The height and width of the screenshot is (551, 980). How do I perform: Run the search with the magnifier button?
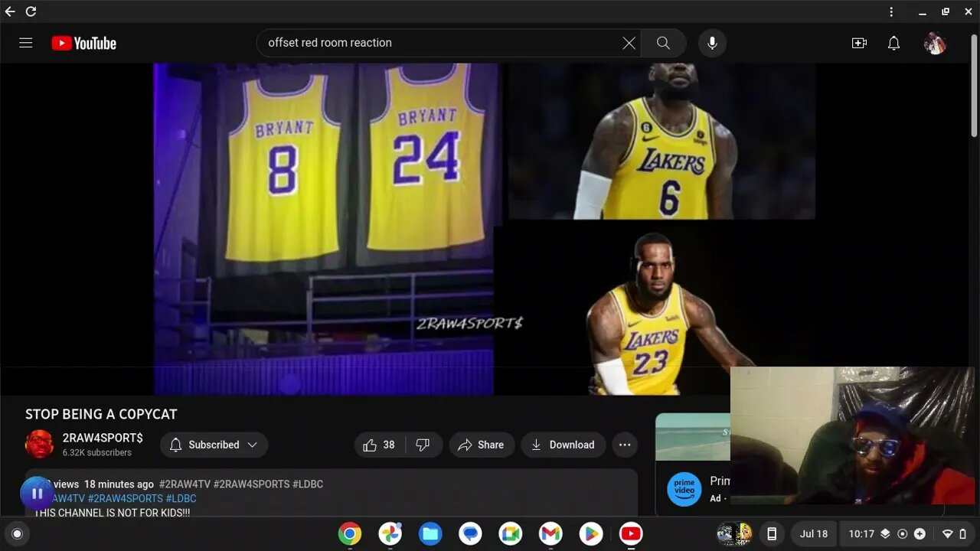pyautogui.click(x=663, y=43)
